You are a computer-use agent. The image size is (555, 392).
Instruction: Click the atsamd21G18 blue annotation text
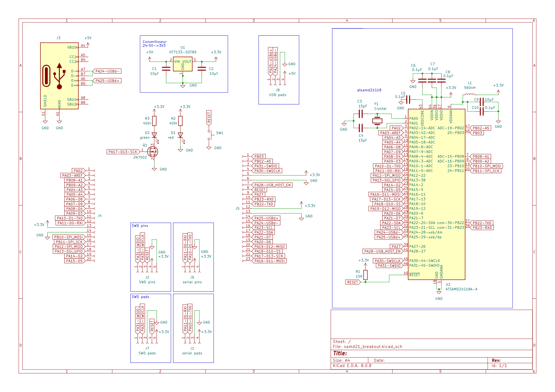click(x=369, y=90)
